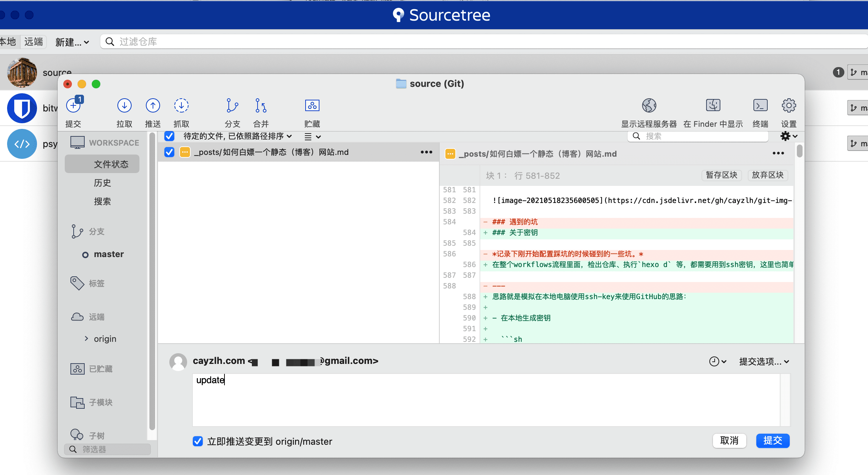Image resolution: width=868 pixels, height=475 pixels.
Task: Open the Terminal (终端) icon
Action: click(760, 106)
